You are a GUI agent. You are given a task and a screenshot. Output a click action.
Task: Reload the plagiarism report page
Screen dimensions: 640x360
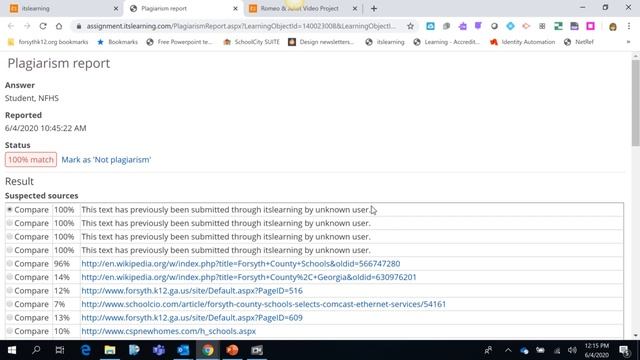pyautogui.click(x=43, y=26)
